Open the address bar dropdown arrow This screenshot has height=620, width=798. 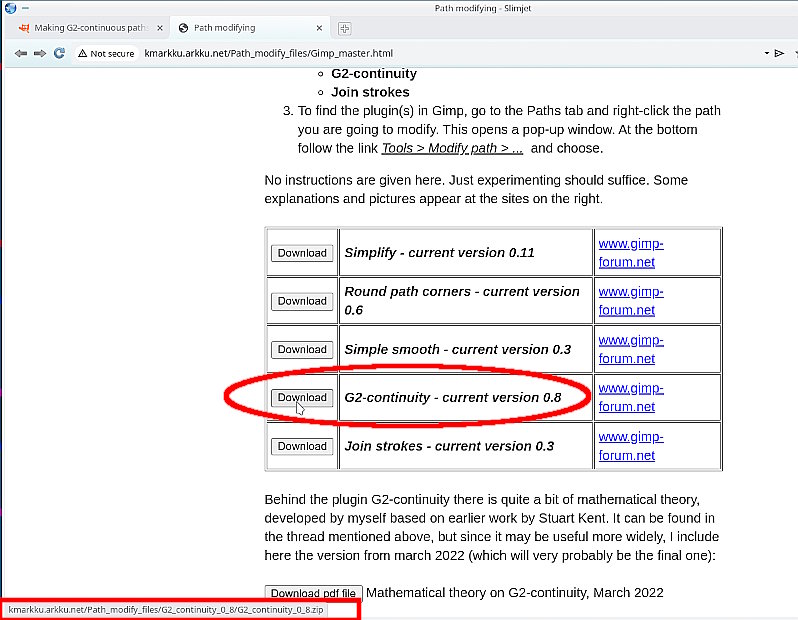pyautogui.click(x=766, y=53)
